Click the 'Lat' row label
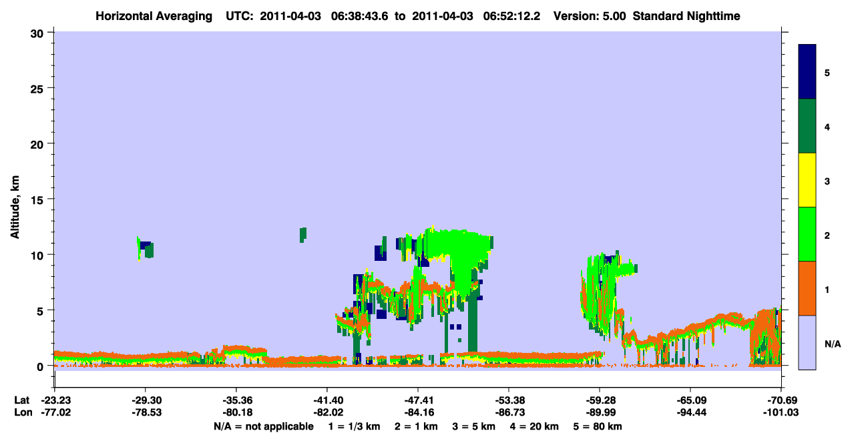Viewport: 868px width, 445px height. point(21,400)
